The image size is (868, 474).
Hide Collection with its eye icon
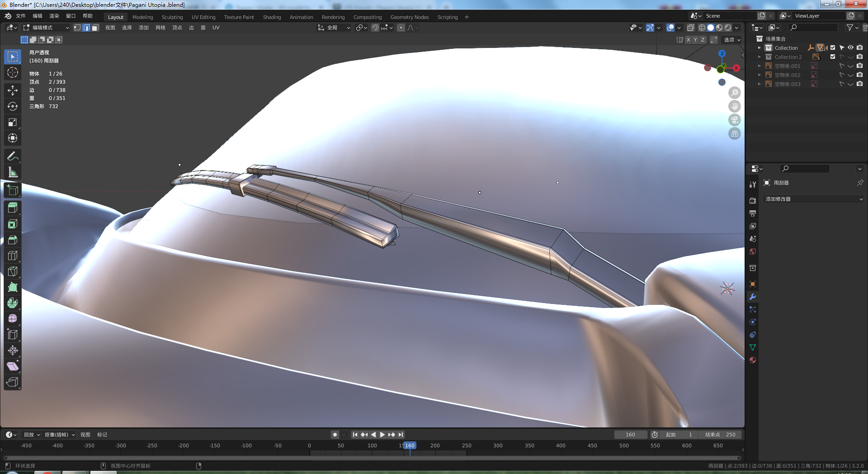tap(850, 47)
